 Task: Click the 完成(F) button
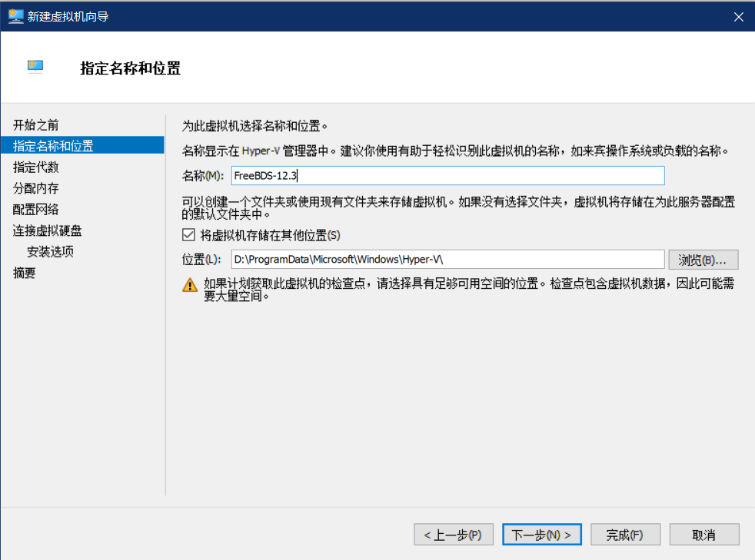tap(625, 535)
